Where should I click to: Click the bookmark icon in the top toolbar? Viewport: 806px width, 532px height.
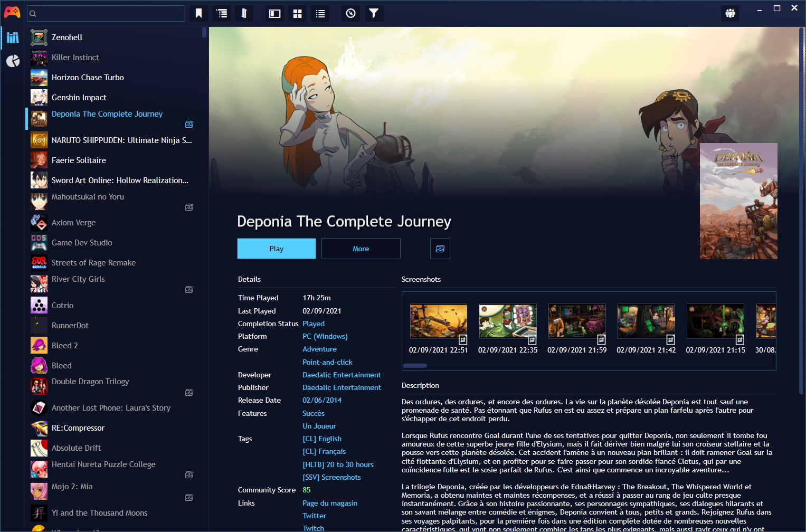198,13
